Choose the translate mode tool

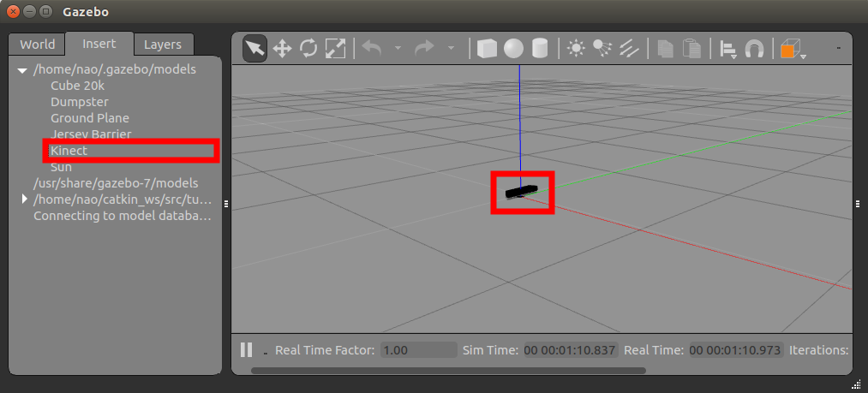[x=282, y=49]
